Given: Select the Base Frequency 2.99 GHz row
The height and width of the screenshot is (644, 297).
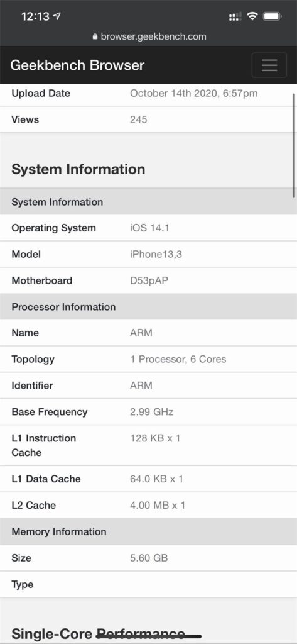Looking at the screenshot, I should pos(148,412).
